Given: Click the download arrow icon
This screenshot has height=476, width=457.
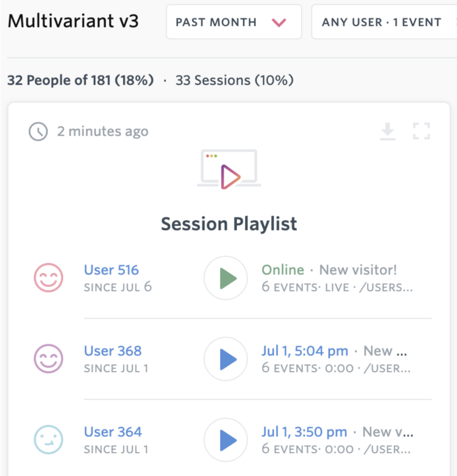Looking at the screenshot, I should pos(388,131).
